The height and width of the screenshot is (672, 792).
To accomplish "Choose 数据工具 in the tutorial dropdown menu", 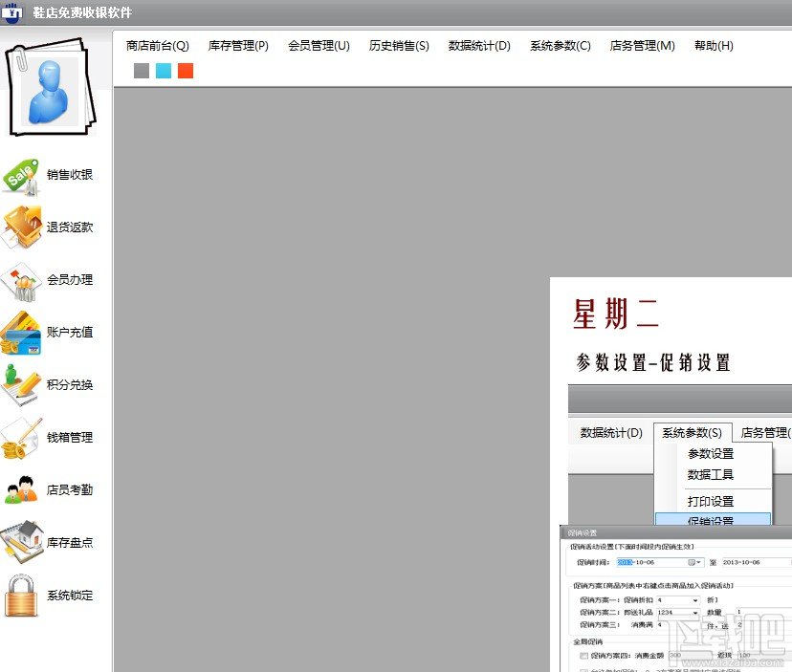I will click(x=711, y=474).
